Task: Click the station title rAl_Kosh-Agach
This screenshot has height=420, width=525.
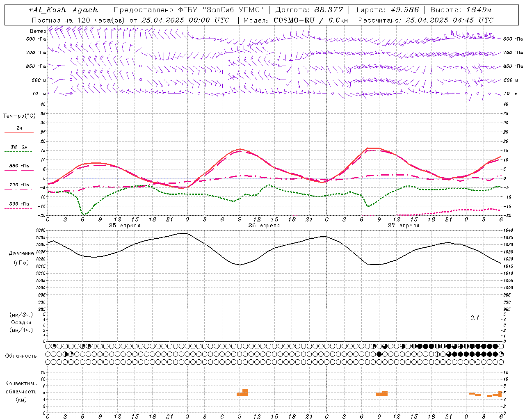Action: pyautogui.click(x=64, y=10)
